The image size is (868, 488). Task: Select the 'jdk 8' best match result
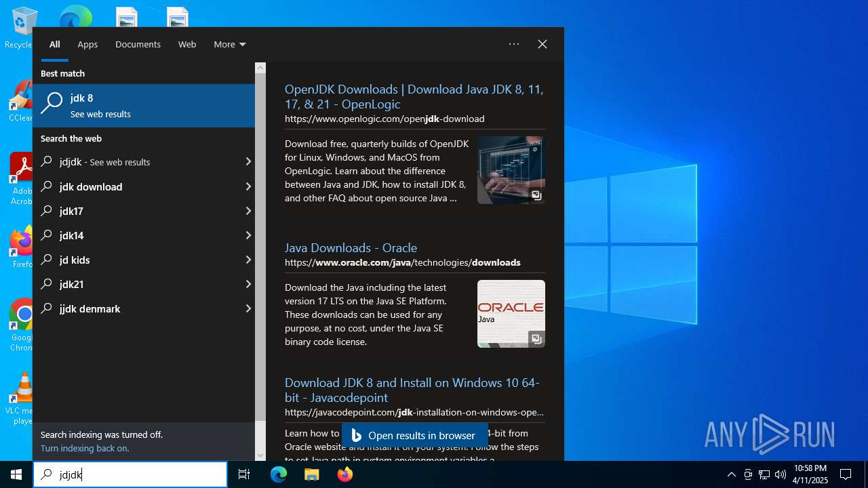[144, 106]
